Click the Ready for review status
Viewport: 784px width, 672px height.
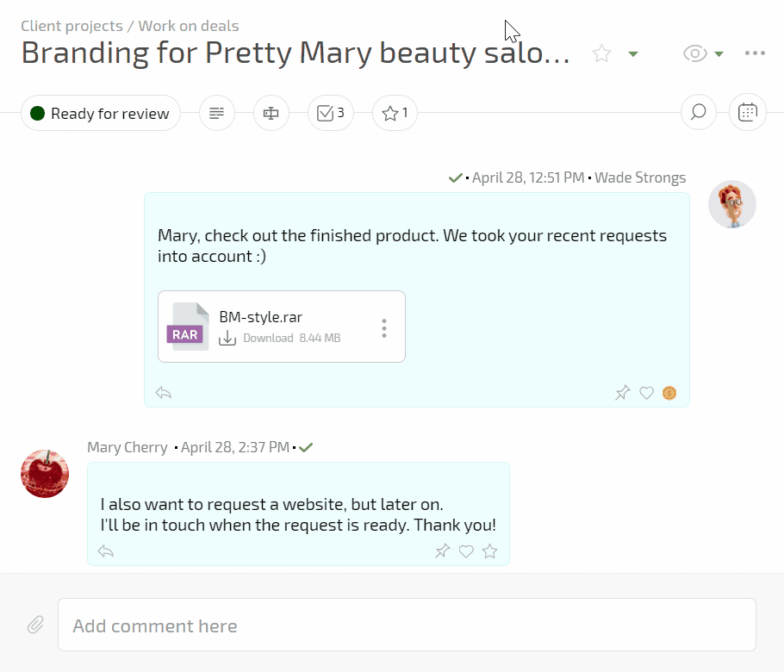101,113
